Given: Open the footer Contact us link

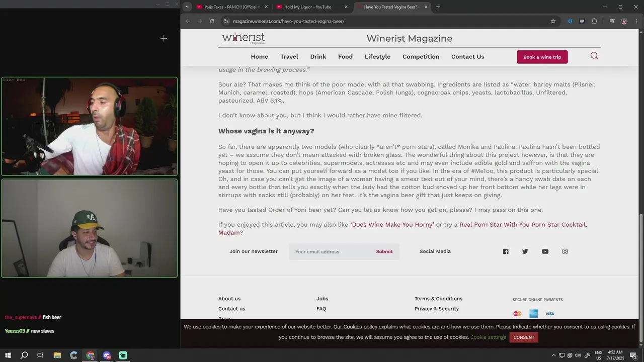Looking at the screenshot, I should [x=232, y=309].
